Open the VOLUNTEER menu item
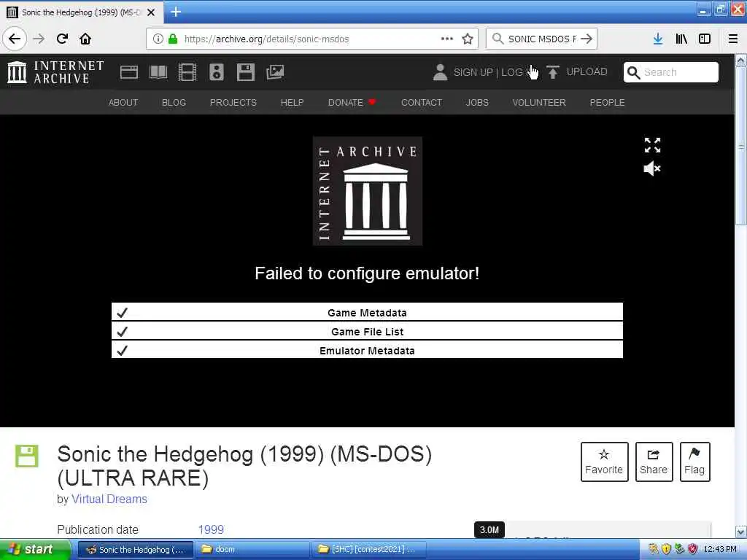This screenshot has width=747, height=560. [x=539, y=102]
